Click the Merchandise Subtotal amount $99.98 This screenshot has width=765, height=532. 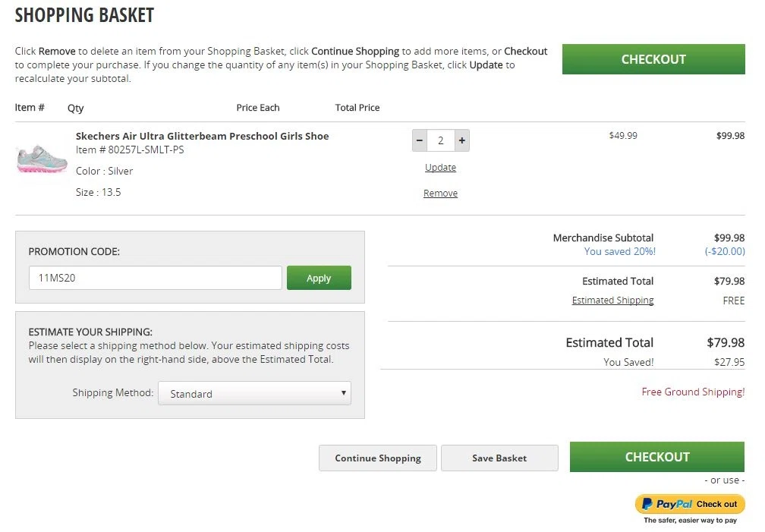click(x=729, y=238)
